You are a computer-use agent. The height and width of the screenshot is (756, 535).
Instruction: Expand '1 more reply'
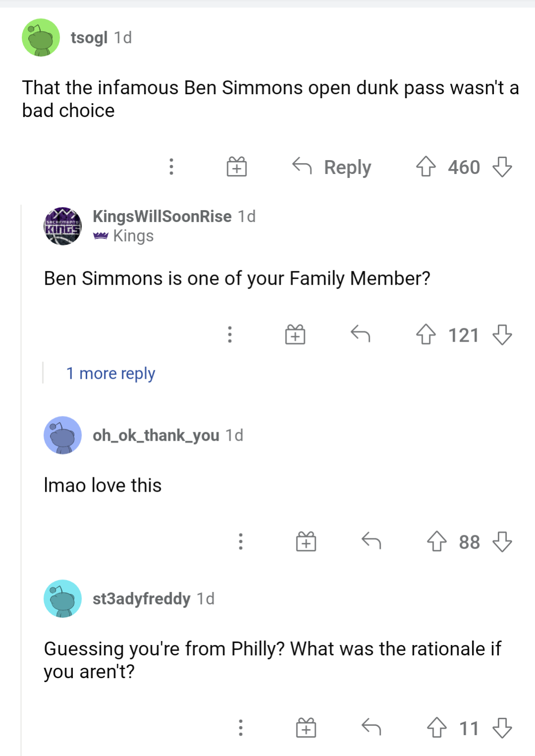coord(110,373)
